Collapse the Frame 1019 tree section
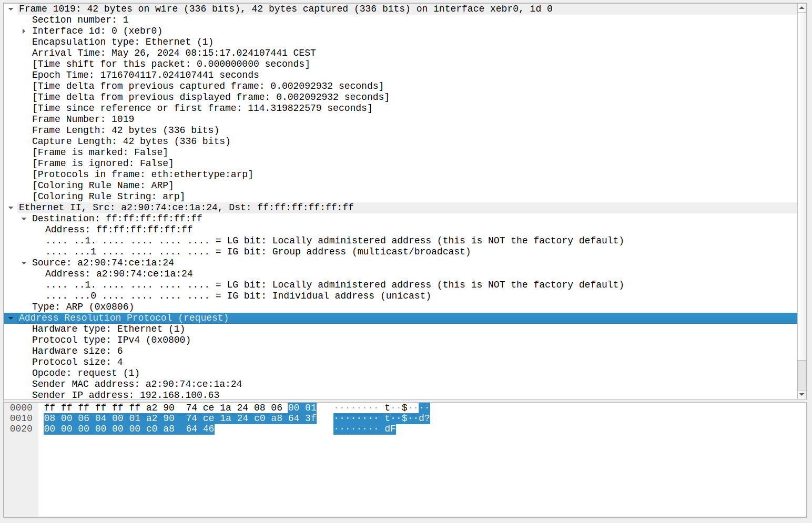 coord(11,9)
